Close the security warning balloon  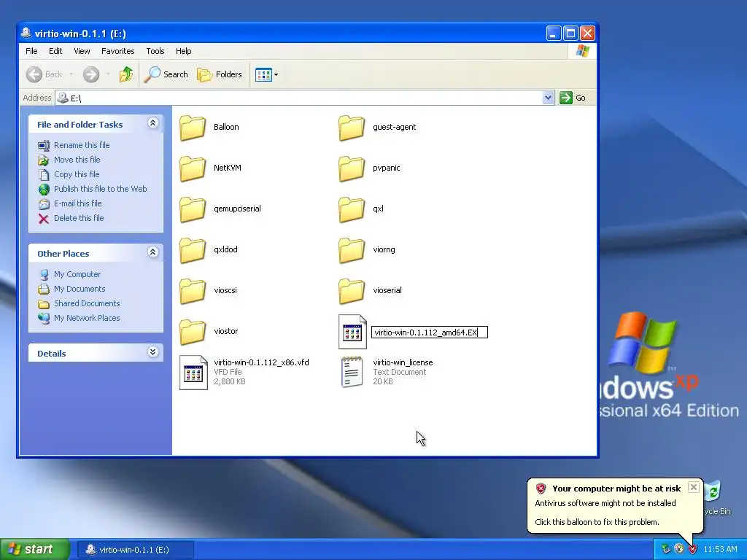(694, 487)
